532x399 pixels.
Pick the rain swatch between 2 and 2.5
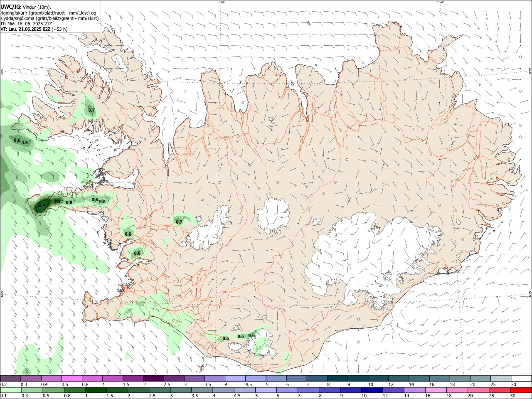[x=138, y=390]
